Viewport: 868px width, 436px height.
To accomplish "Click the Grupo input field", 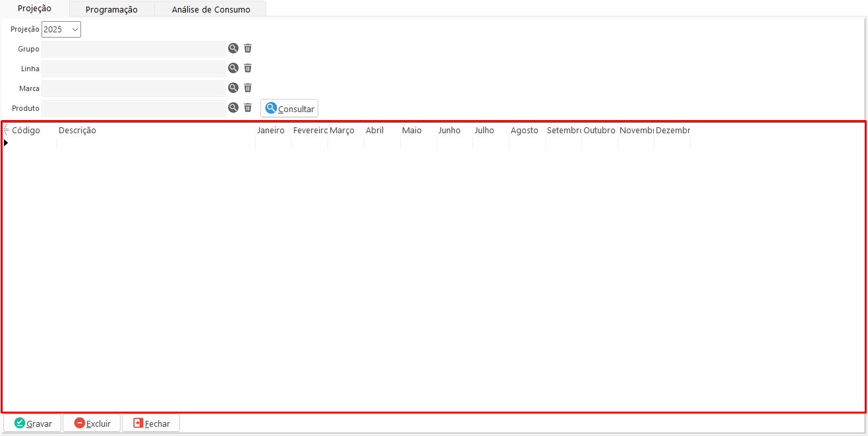I will point(134,49).
